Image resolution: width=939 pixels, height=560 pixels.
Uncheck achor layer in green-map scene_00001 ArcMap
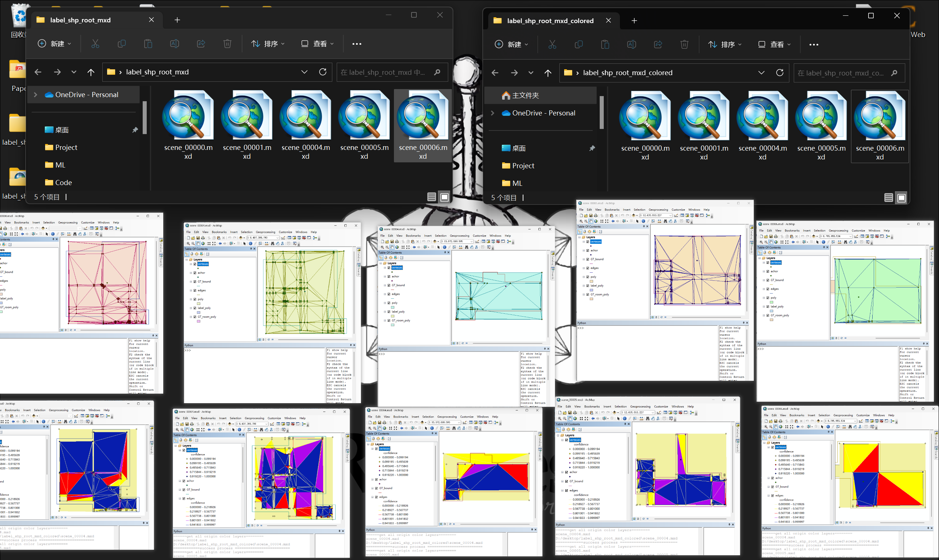(x=195, y=272)
